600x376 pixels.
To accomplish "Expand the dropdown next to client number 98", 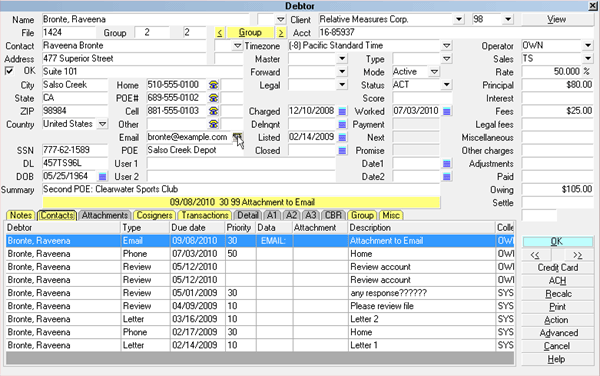I will click(x=508, y=19).
